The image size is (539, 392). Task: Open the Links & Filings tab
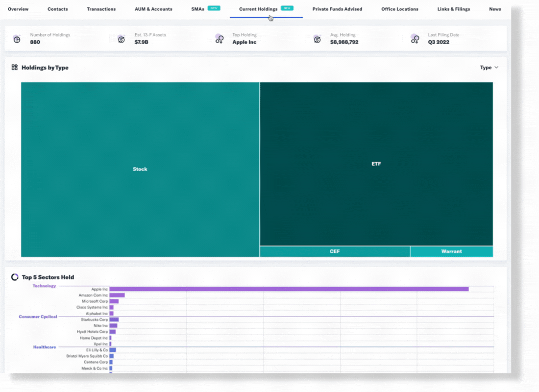tap(453, 9)
